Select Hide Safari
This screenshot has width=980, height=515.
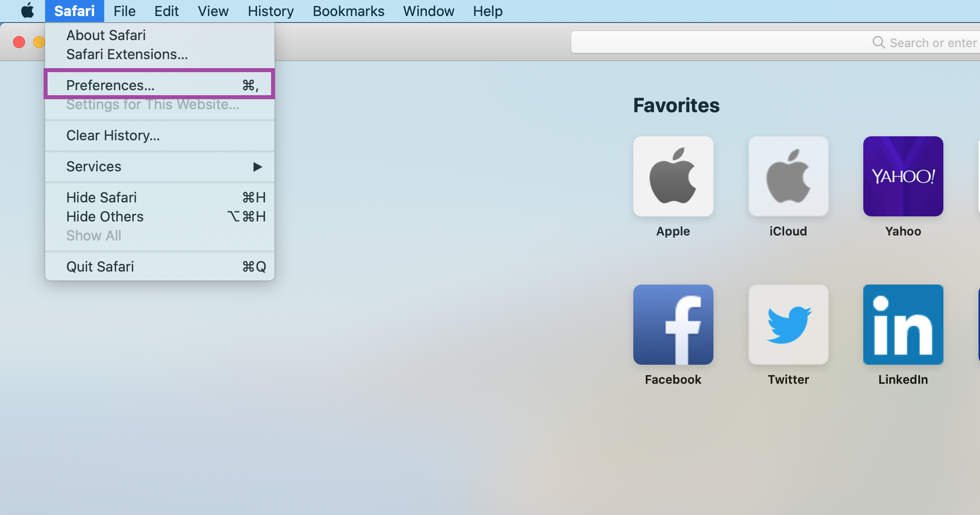159,197
